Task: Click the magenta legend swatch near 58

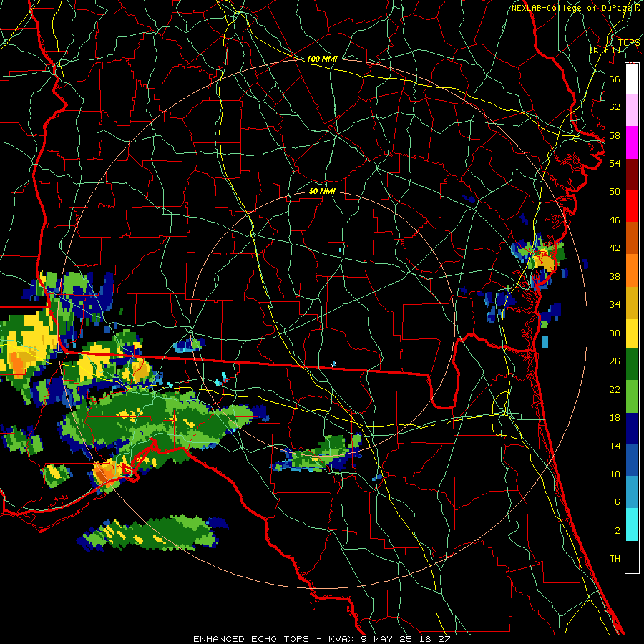Action: 632,142
